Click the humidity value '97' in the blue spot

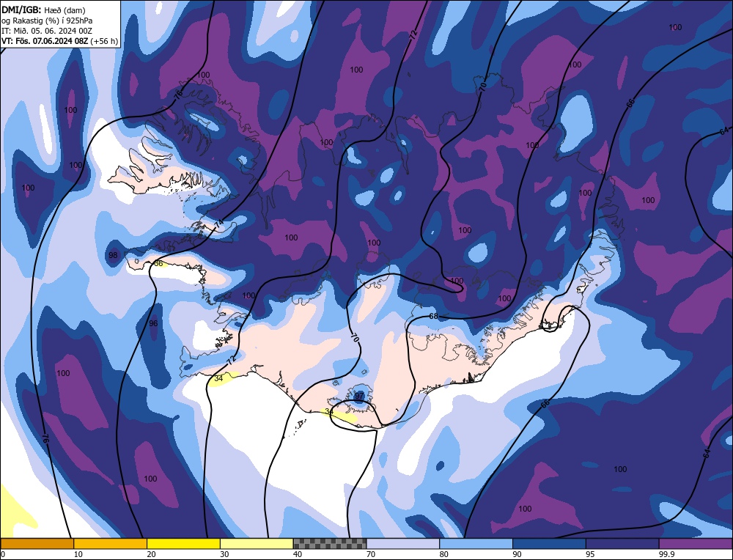[359, 397]
